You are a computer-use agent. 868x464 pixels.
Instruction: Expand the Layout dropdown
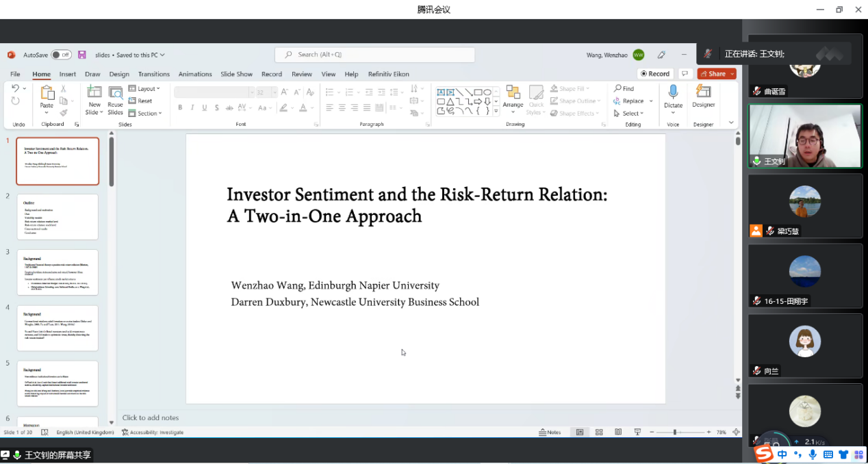click(148, 89)
